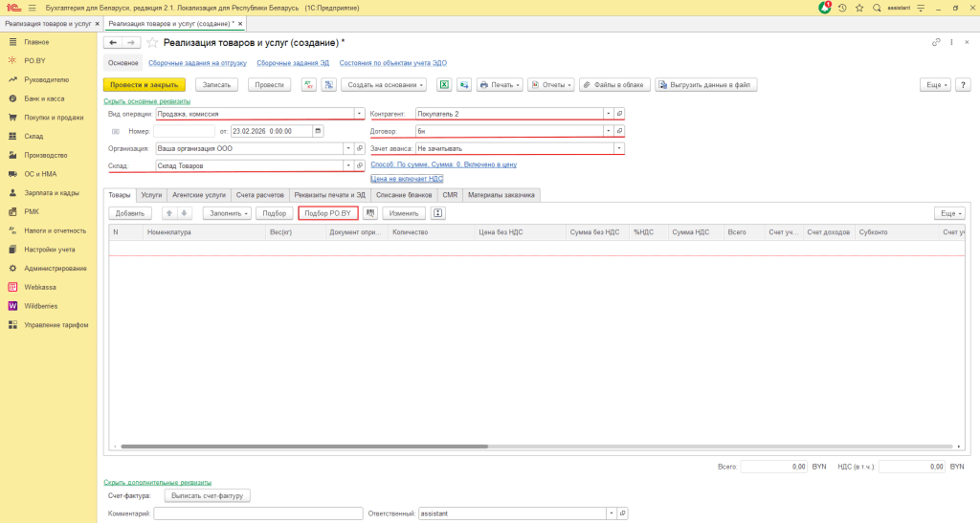Navigate back with the left arrow
Image resolution: width=980 pixels, height=523 pixels.
point(113,43)
